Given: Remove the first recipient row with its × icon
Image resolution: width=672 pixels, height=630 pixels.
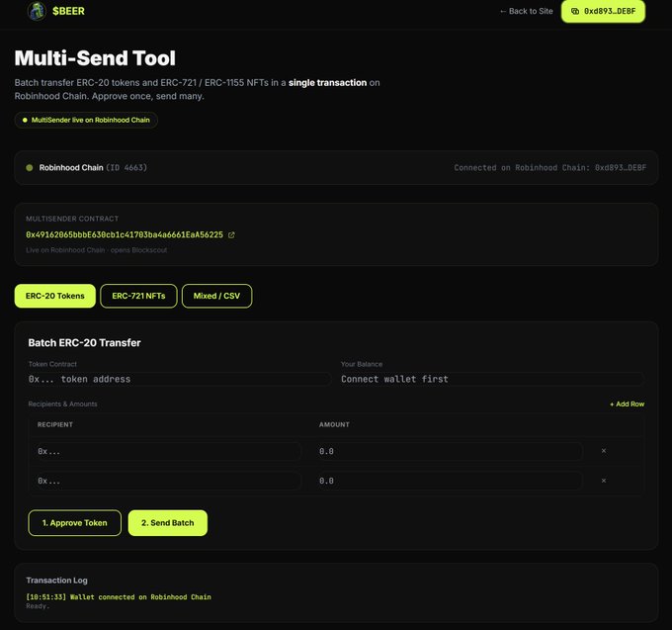Looking at the screenshot, I should 604,451.
